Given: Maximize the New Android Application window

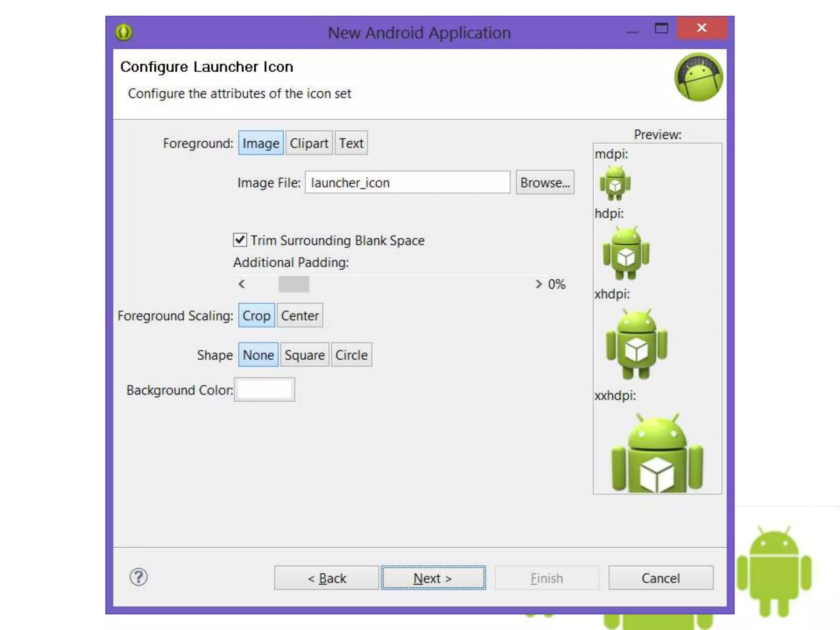Looking at the screenshot, I should tap(661, 28).
